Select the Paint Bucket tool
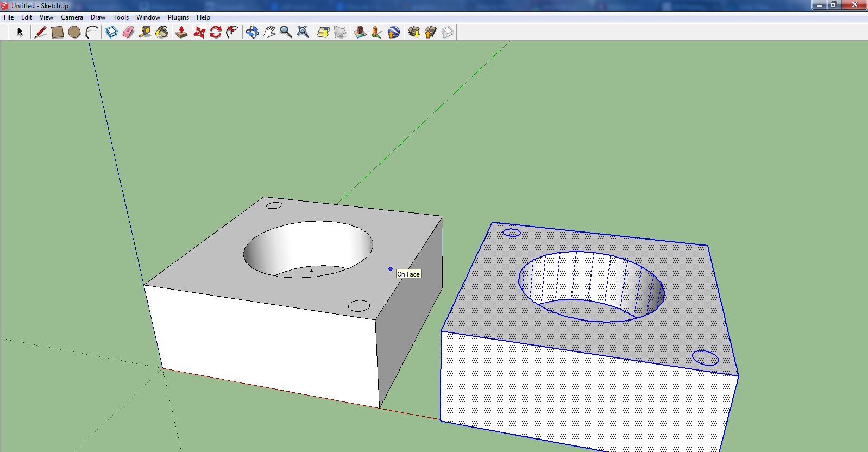This screenshot has height=452, width=868. 162,32
